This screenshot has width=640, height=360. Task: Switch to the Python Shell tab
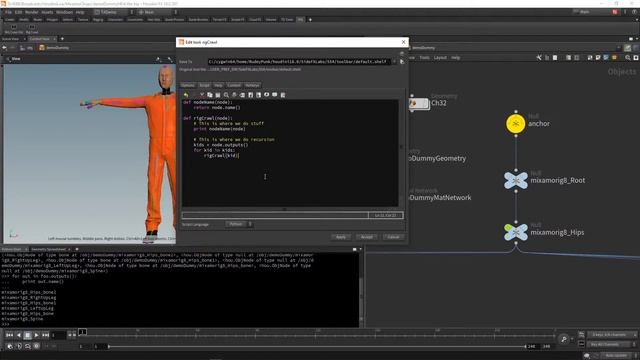click(11, 249)
